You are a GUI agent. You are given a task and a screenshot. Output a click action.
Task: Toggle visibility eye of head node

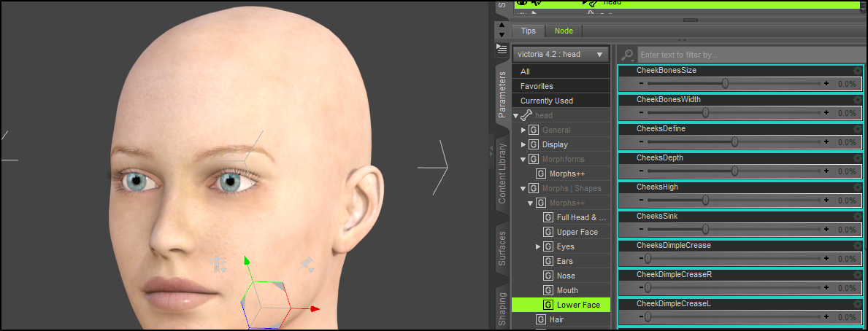tap(521, 4)
